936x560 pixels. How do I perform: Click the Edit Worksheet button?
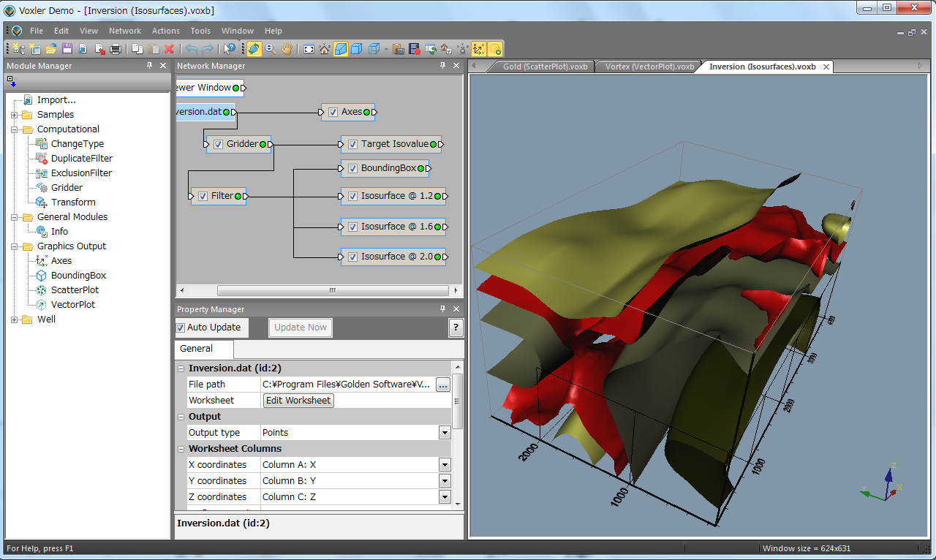click(298, 401)
